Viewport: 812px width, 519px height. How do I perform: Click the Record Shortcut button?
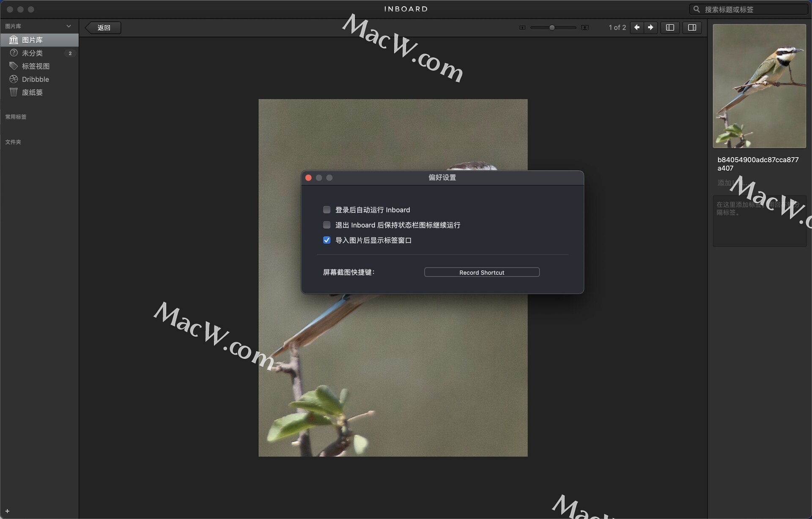[x=482, y=273]
